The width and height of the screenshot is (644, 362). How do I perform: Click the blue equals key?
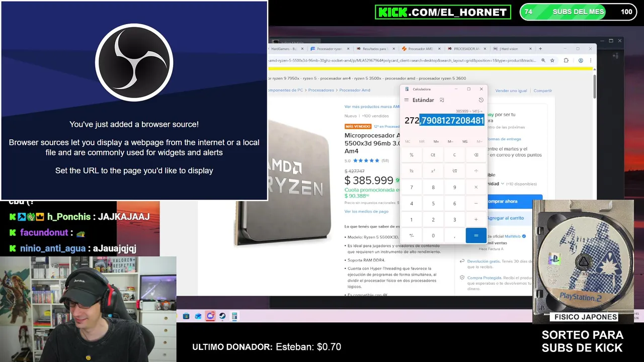pyautogui.click(x=476, y=235)
